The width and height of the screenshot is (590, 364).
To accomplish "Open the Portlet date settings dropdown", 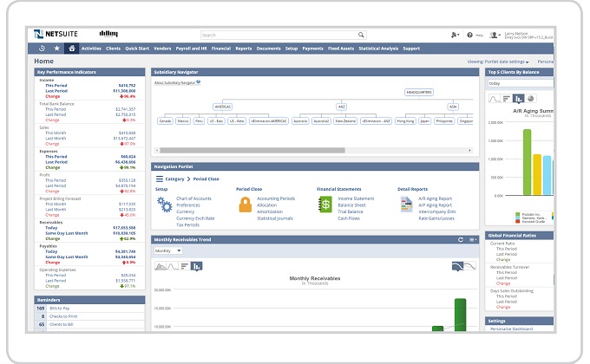I will 498,62.
